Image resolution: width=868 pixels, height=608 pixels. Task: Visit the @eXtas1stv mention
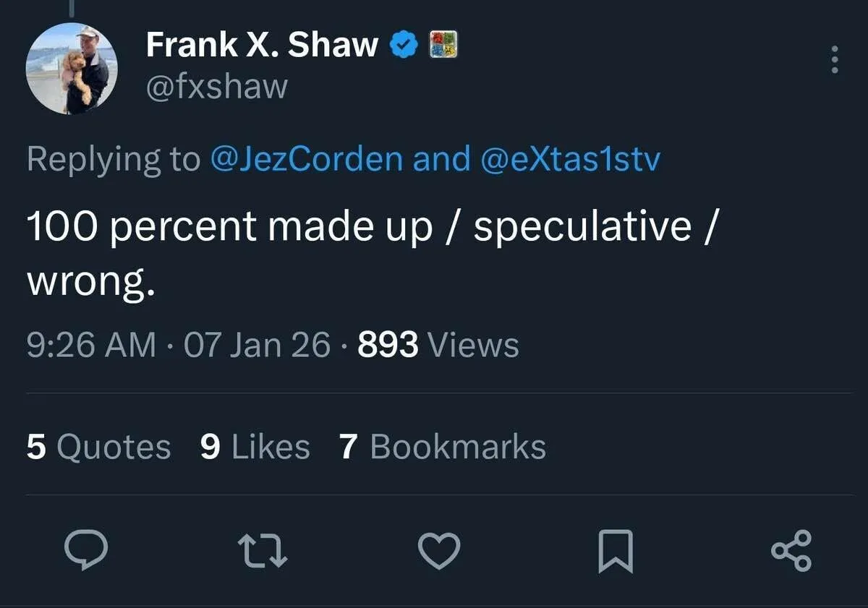[x=570, y=158]
